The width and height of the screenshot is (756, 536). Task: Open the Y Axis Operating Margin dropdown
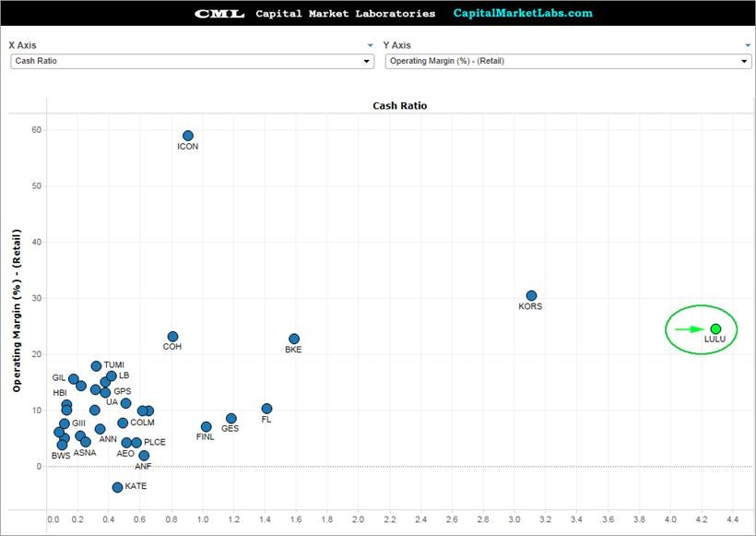(569, 61)
